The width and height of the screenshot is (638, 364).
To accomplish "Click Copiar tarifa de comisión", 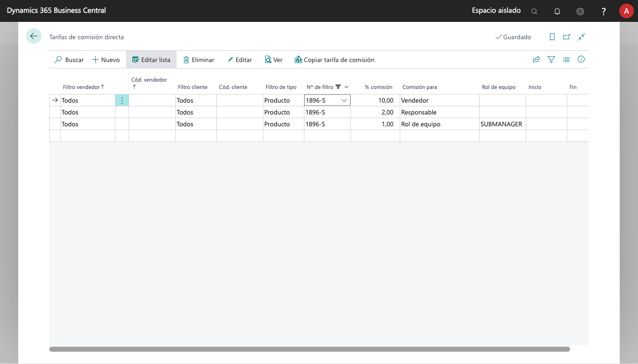I will [x=335, y=60].
